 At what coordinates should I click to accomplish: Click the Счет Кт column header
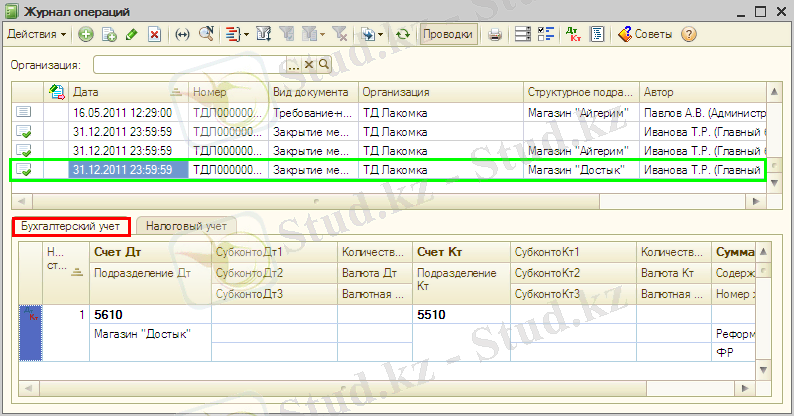461,252
